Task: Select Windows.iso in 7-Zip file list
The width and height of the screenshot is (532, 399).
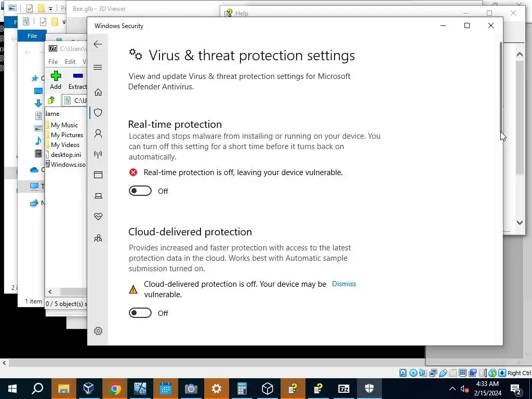Action: (66, 165)
